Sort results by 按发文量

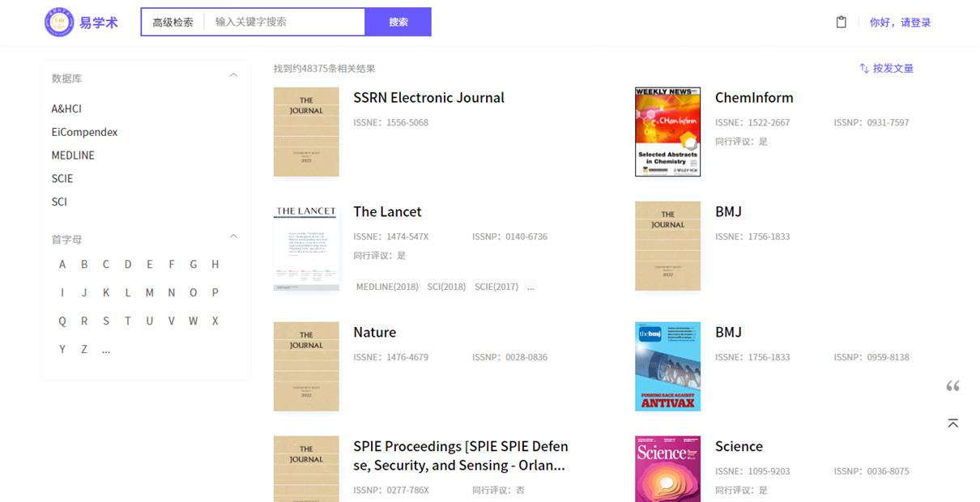[x=886, y=69]
